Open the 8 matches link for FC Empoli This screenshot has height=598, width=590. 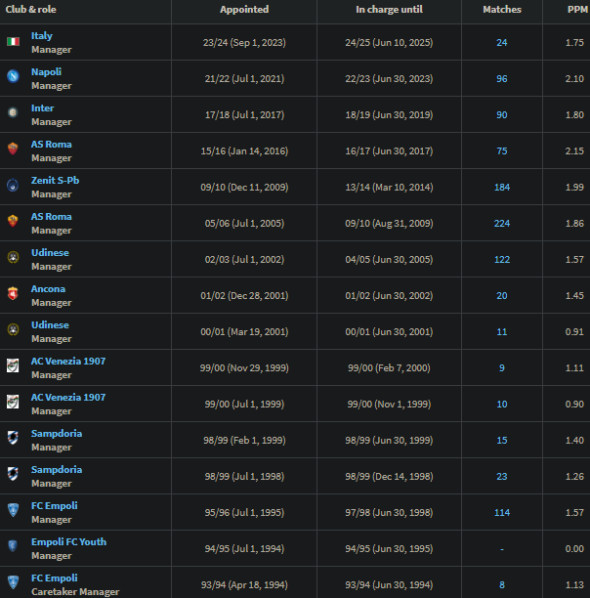[502, 585]
